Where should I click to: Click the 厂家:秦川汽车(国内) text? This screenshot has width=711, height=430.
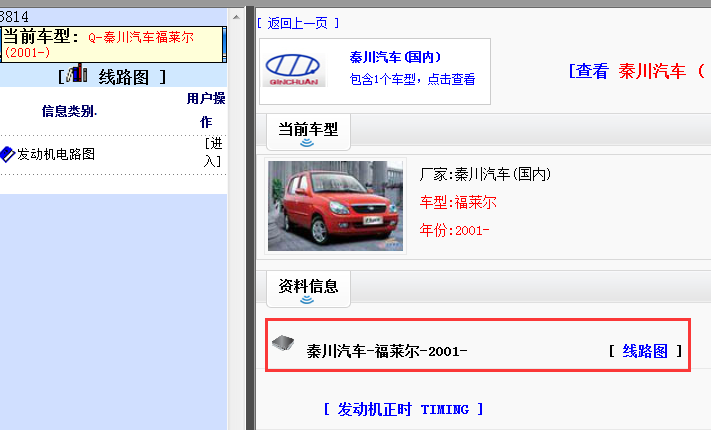485,174
